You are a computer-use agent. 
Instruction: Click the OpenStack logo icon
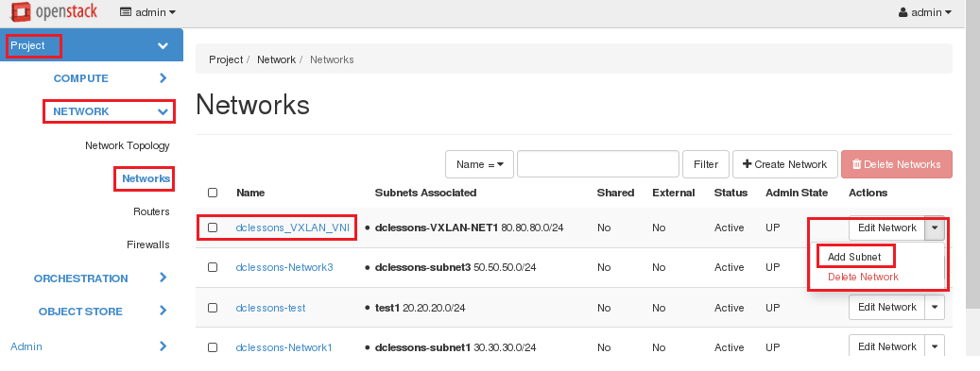21,11
